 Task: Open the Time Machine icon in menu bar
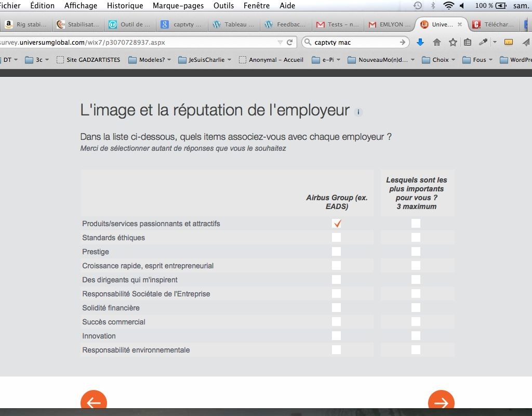click(418, 5)
